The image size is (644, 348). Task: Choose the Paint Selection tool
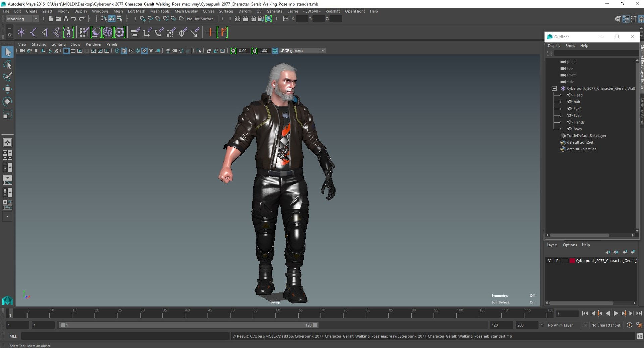click(7, 77)
